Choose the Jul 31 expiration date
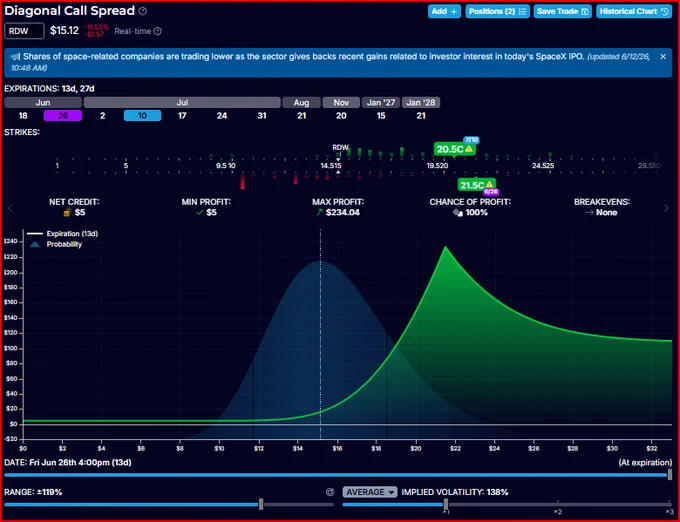 coord(262,116)
